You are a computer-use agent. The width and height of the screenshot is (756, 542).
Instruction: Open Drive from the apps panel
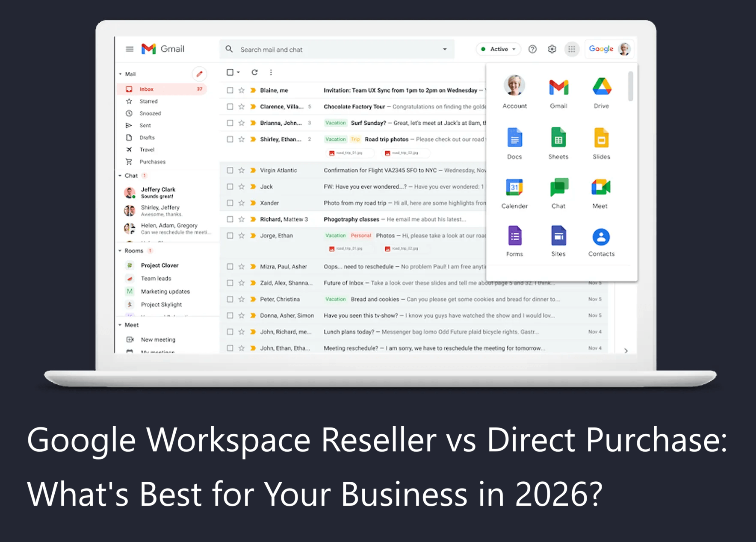tap(601, 93)
